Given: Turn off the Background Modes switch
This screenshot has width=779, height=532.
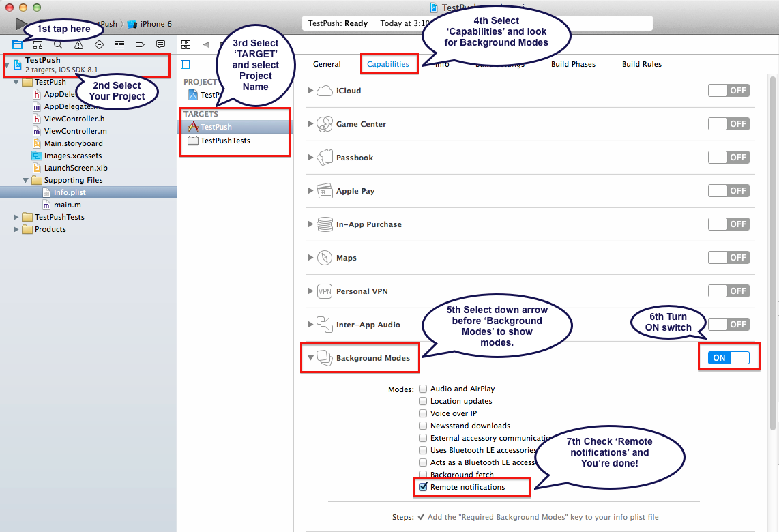Looking at the screenshot, I should tap(729, 357).
